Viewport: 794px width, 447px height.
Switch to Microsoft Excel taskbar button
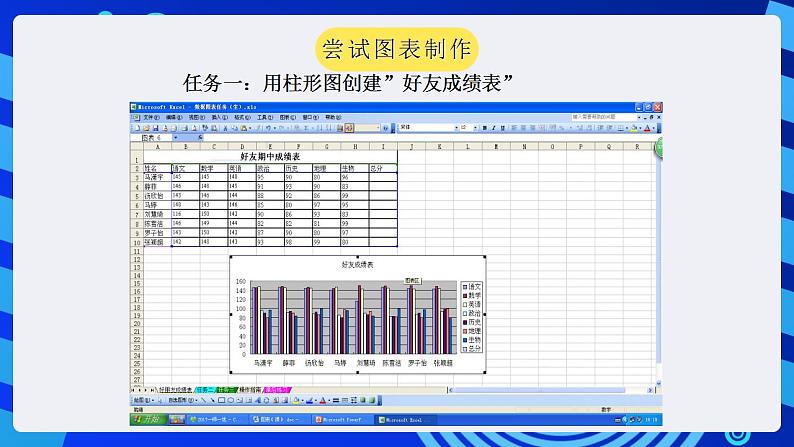[406, 420]
